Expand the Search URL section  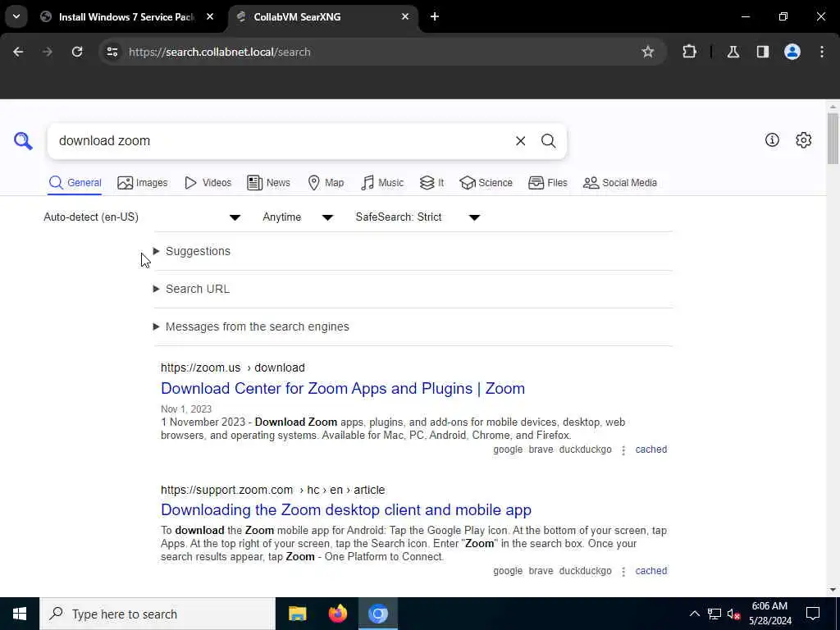pyautogui.click(x=191, y=289)
